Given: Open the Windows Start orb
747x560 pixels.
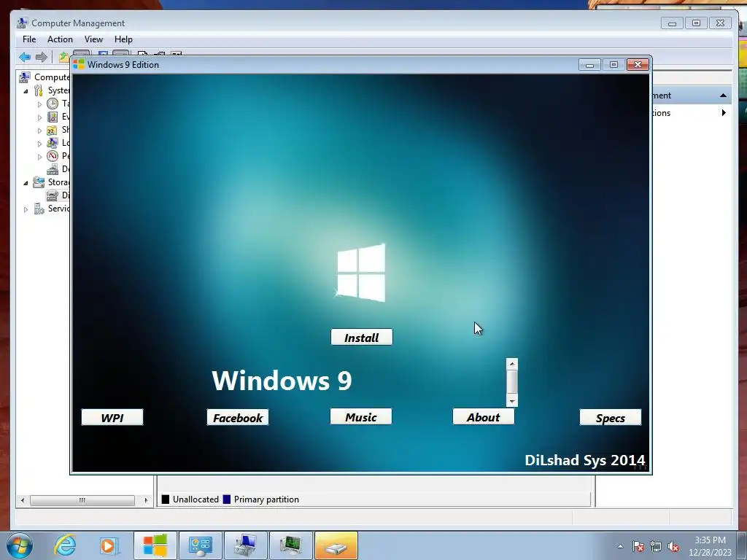Looking at the screenshot, I should [x=20, y=545].
